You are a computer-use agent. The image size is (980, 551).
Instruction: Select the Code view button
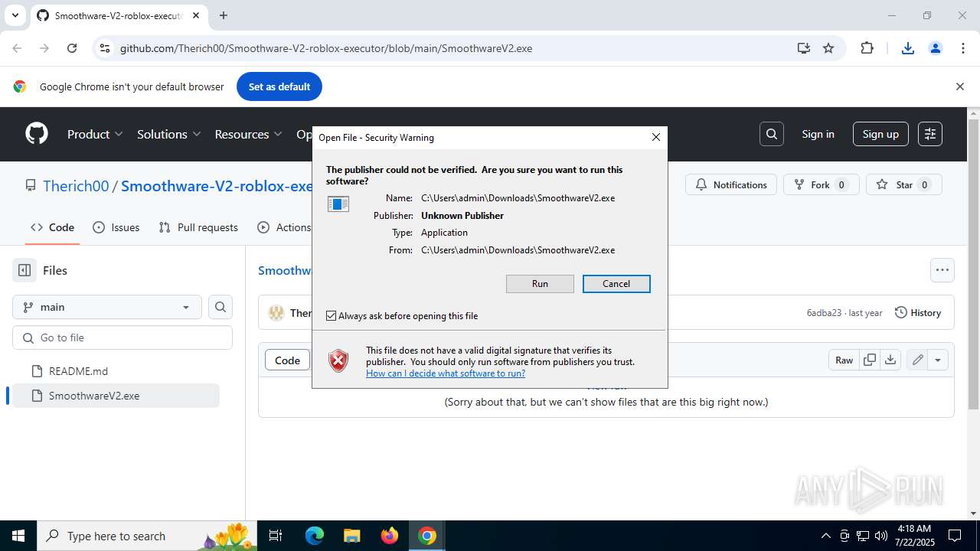click(287, 360)
